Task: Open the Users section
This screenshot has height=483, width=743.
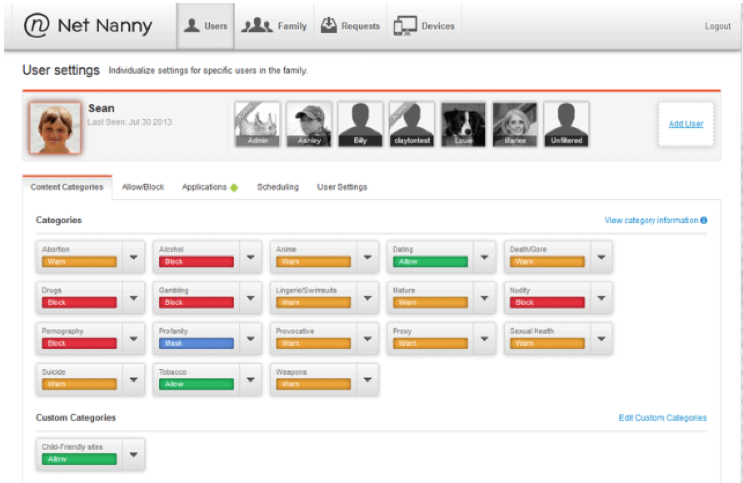Action: pos(205,26)
